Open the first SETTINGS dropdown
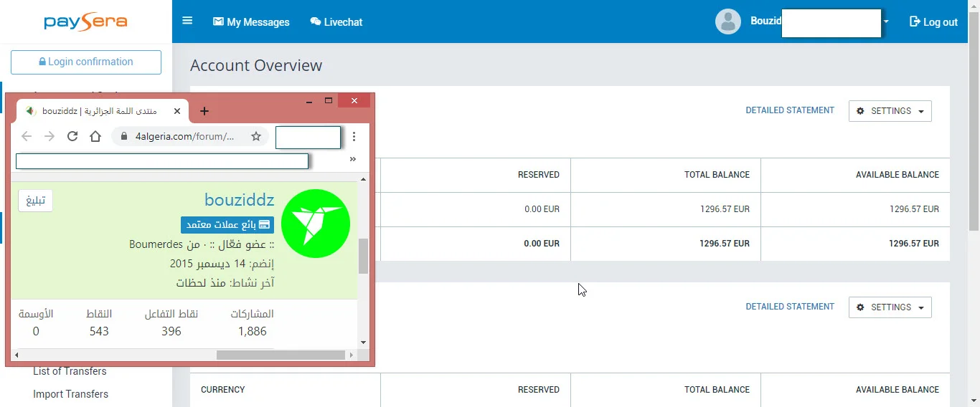980x407 pixels. pos(890,111)
